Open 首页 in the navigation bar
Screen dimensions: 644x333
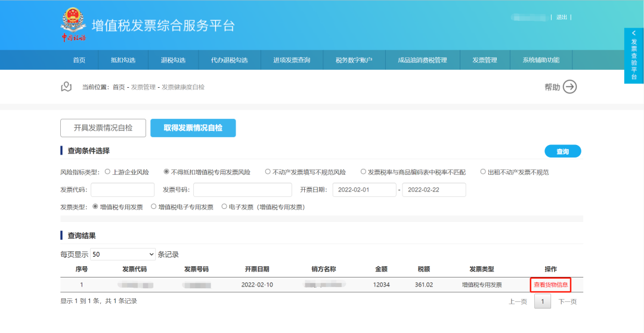tap(79, 60)
